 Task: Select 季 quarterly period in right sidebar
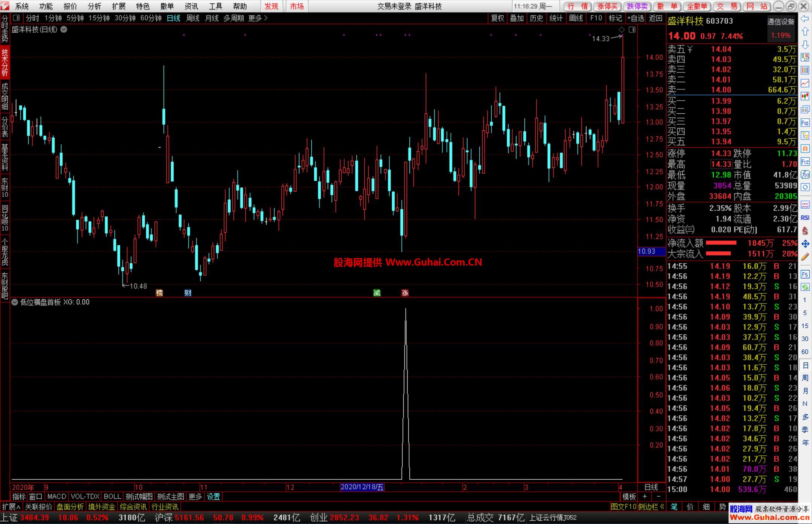pos(805,430)
